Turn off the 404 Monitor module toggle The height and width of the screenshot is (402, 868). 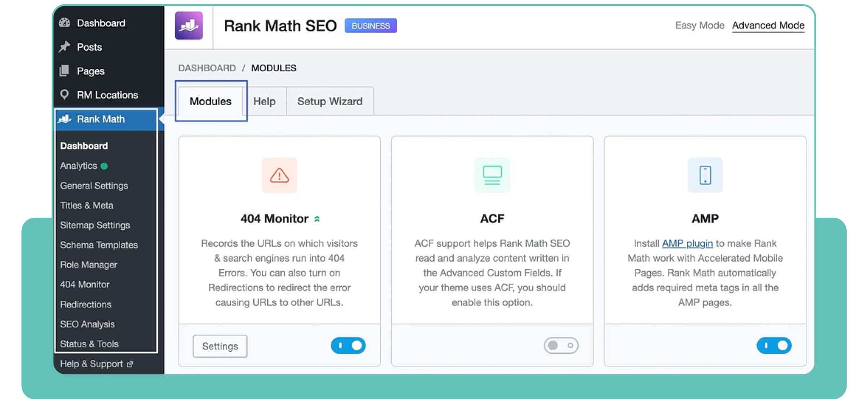pyautogui.click(x=348, y=346)
